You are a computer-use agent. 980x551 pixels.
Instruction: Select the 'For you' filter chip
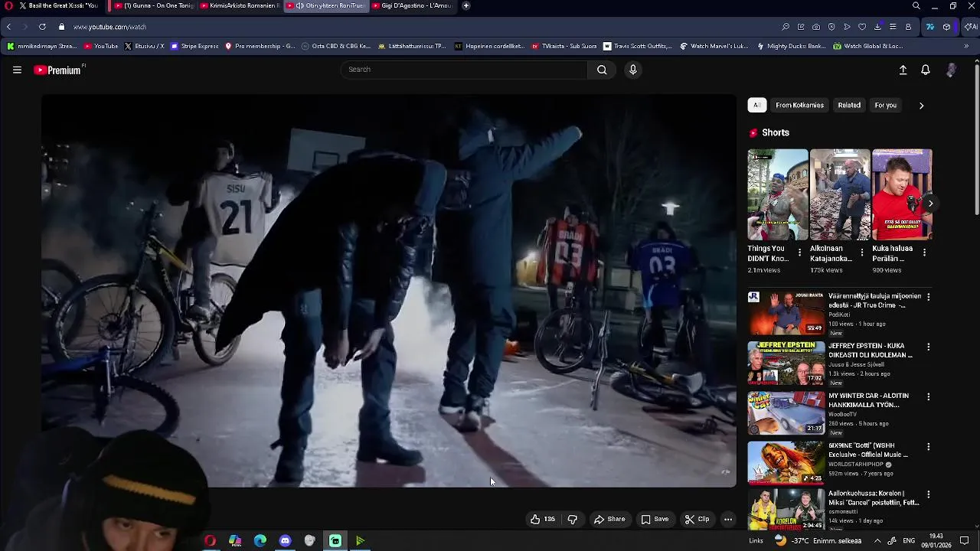pyautogui.click(x=886, y=106)
